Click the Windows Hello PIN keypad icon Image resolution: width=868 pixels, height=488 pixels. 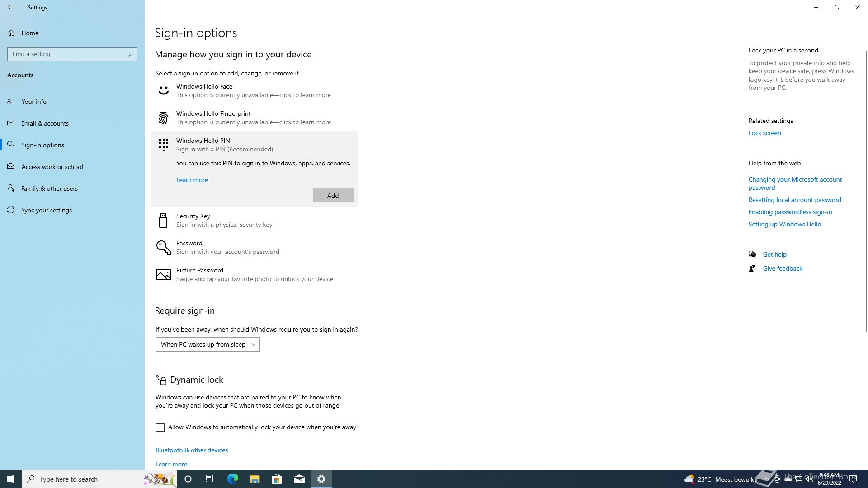click(163, 145)
